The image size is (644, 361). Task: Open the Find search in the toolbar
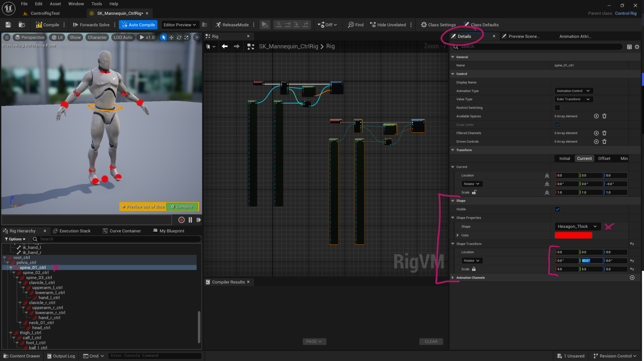(x=355, y=25)
